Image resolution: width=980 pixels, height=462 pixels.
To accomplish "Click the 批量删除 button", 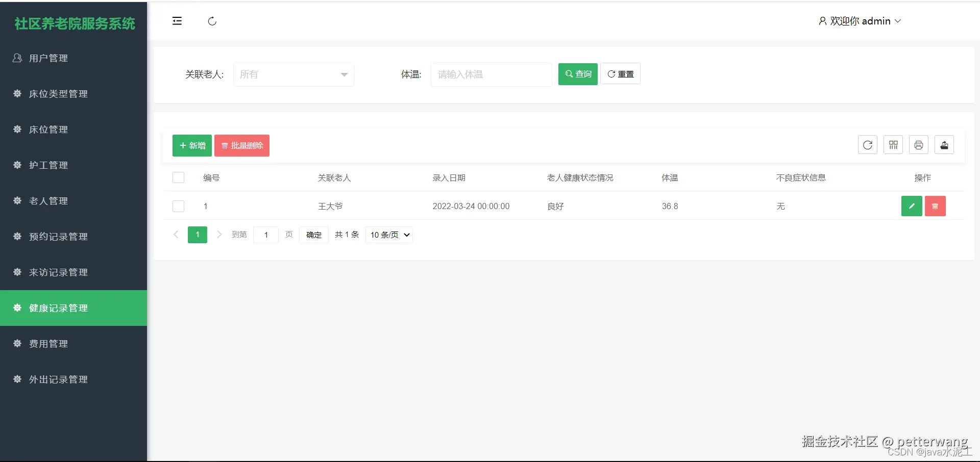I will [242, 145].
